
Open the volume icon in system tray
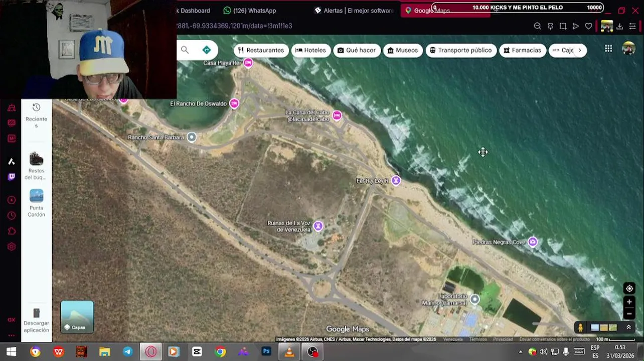(x=543, y=352)
